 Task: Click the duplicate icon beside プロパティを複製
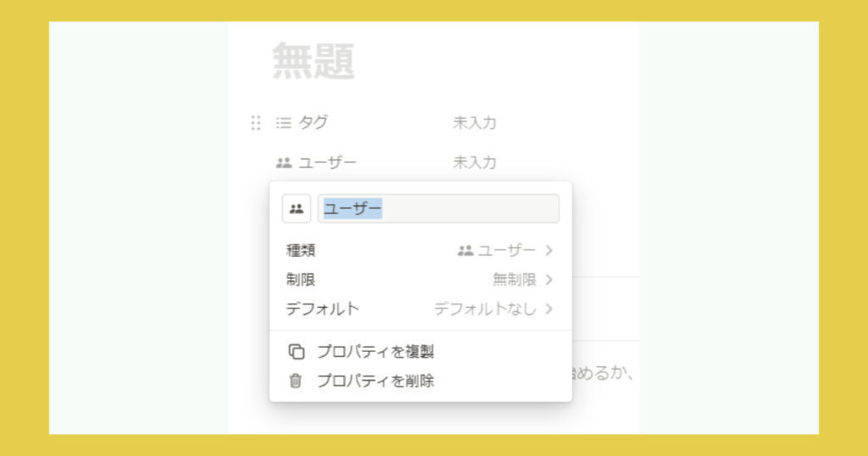[296, 352]
